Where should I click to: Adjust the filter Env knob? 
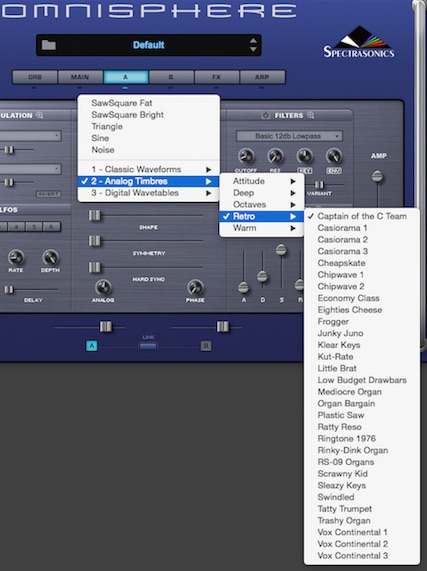[x=334, y=156]
